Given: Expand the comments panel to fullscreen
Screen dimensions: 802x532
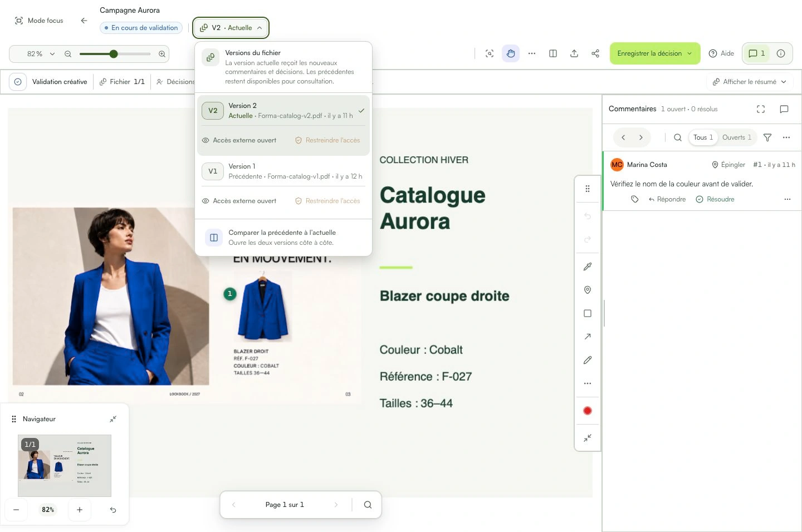Looking at the screenshot, I should 761,109.
